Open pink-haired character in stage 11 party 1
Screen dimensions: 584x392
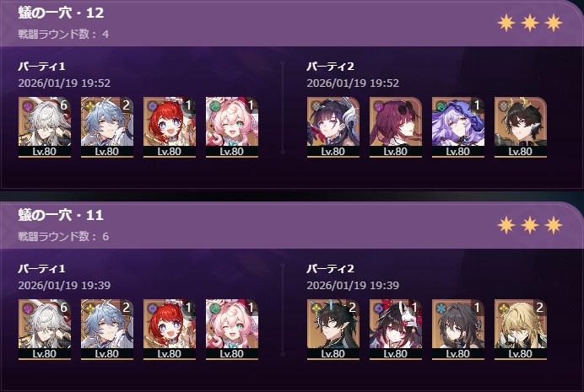coord(232,329)
